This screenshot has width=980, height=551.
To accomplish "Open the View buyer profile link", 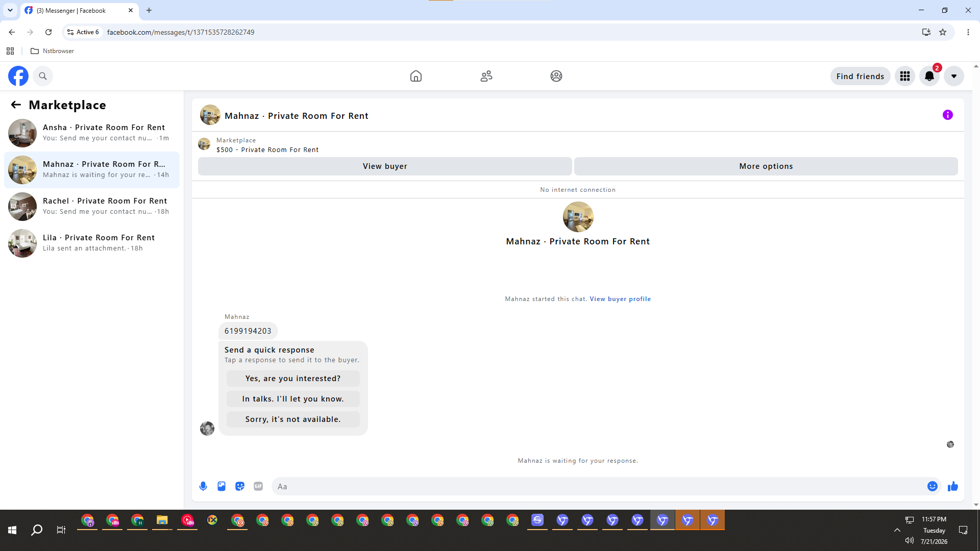I will (620, 299).
